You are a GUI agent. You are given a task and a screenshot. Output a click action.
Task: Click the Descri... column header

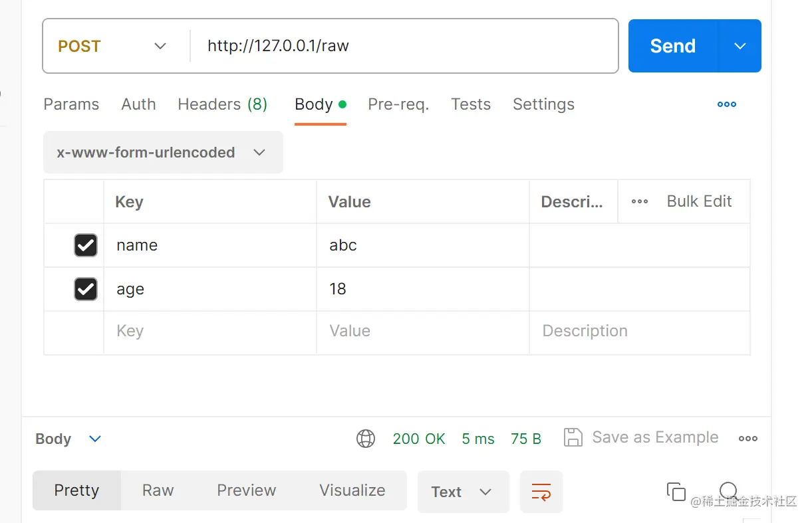tap(572, 202)
